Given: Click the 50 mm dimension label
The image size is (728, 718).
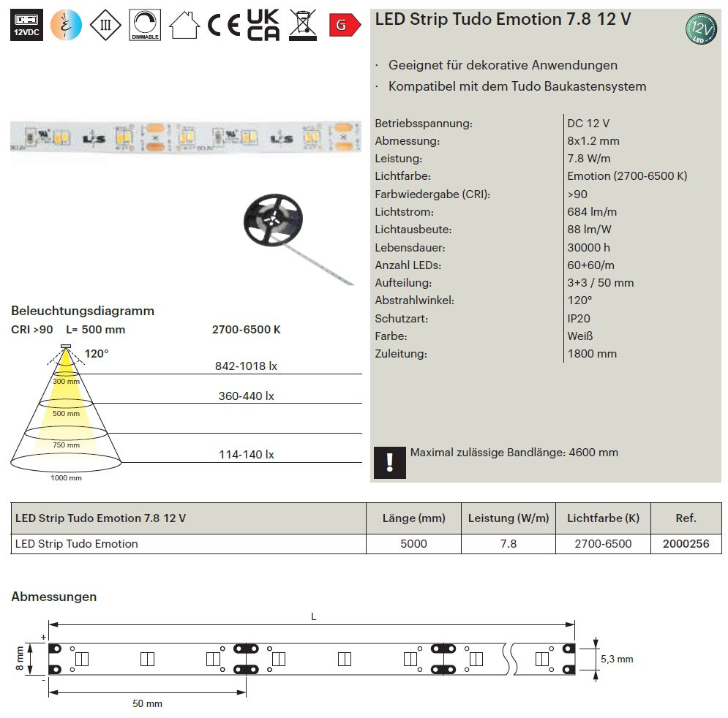Looking at the screenshot, I should pyautogui.click(x=147, y=703).
